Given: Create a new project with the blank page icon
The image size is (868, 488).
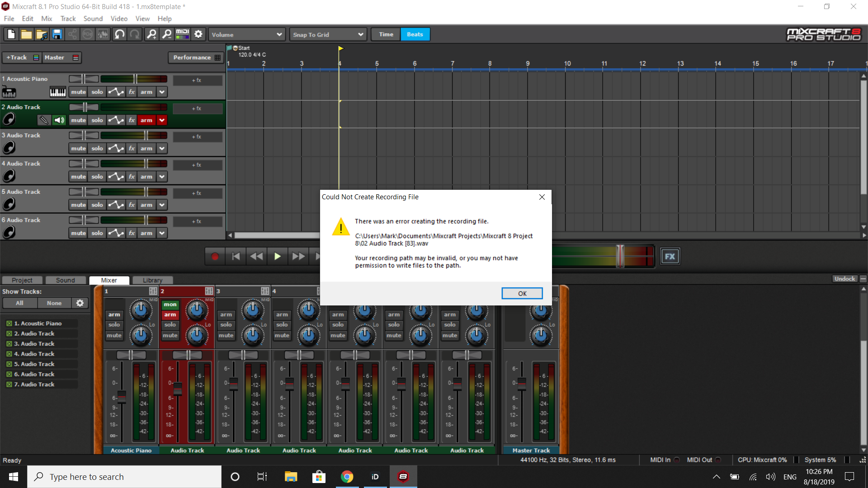Looking at the screenshot, I should click(11, 34).
